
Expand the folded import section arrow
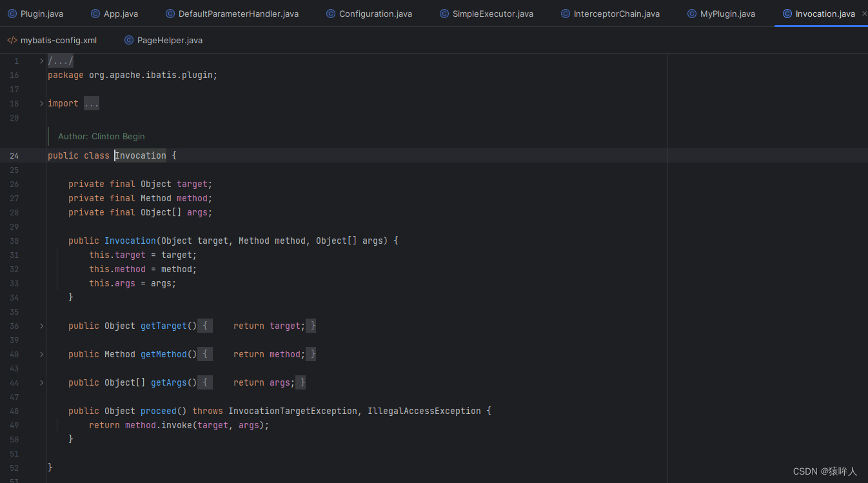41,103
